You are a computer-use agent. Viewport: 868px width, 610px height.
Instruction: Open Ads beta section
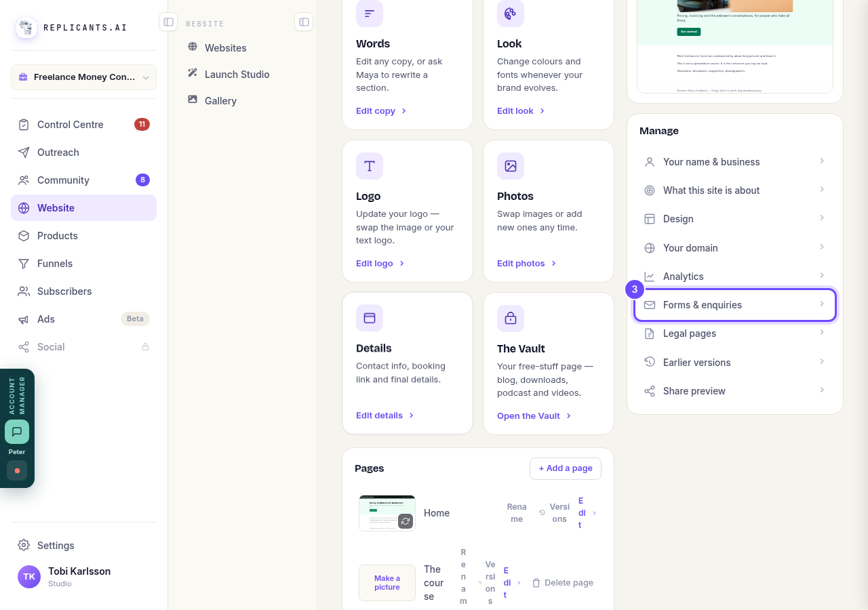[x=83, y=319]
